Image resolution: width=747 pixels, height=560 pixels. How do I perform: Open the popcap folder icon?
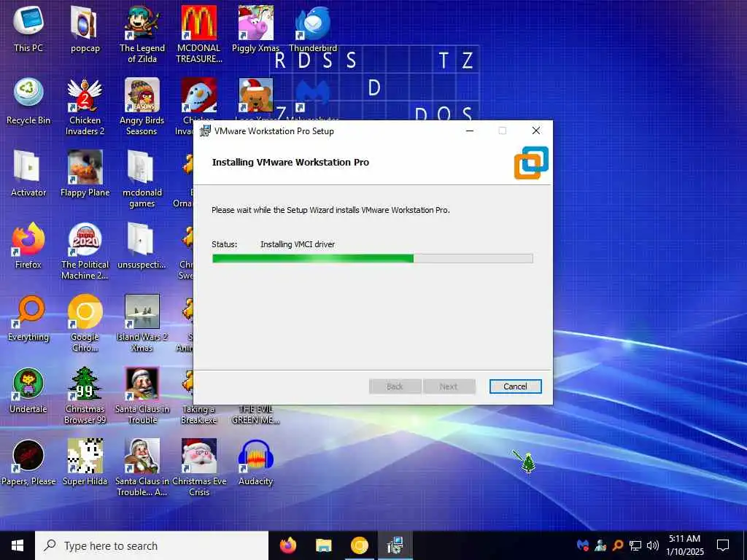85,28
